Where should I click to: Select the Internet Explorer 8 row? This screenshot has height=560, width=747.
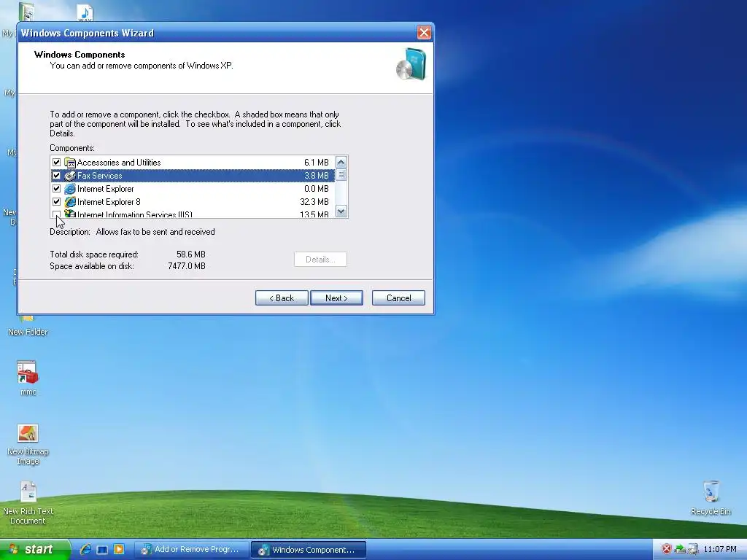(x=193, y=202)
